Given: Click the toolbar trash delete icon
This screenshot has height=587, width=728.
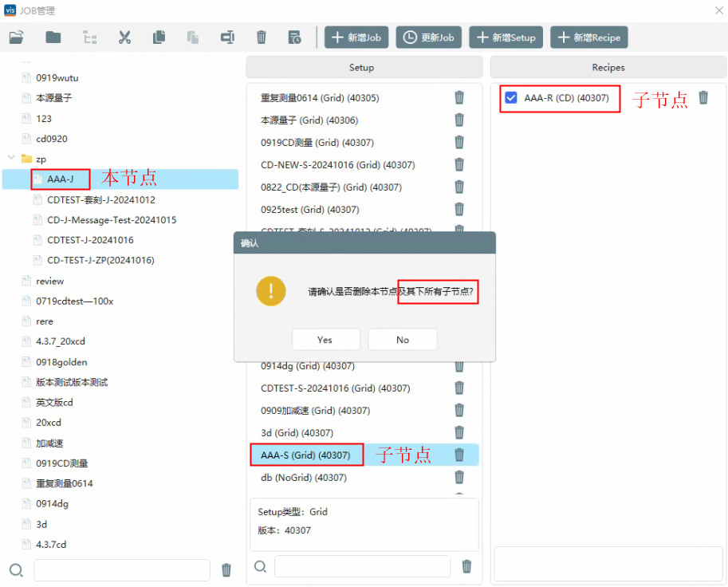Looking at the screenshot, I should [x=262, y=37].
